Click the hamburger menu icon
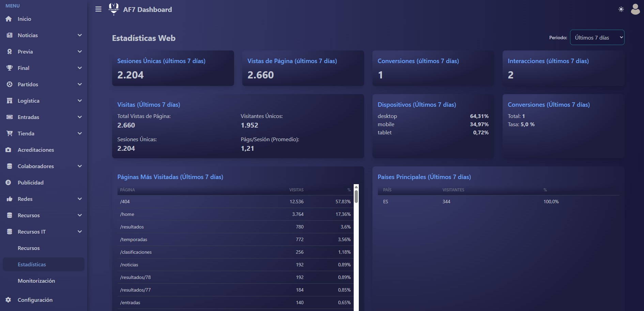The height and width of the screenshot is (311, 644). [x=98, y=9]
